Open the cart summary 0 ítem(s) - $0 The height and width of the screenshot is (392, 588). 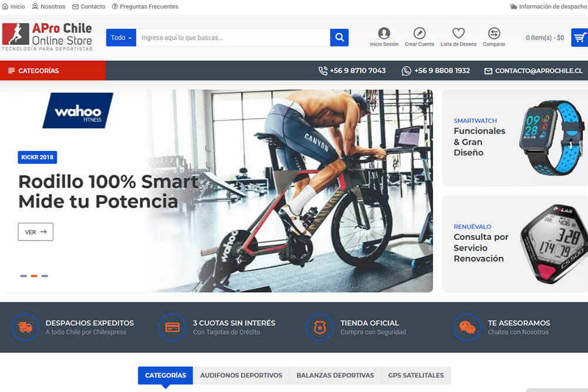(x=544, y=38)
